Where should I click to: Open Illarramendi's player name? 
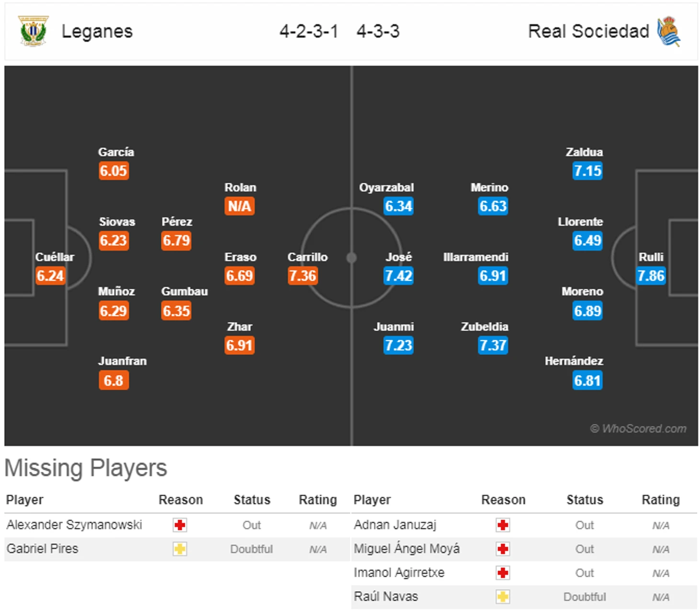(x=476, y=257)
